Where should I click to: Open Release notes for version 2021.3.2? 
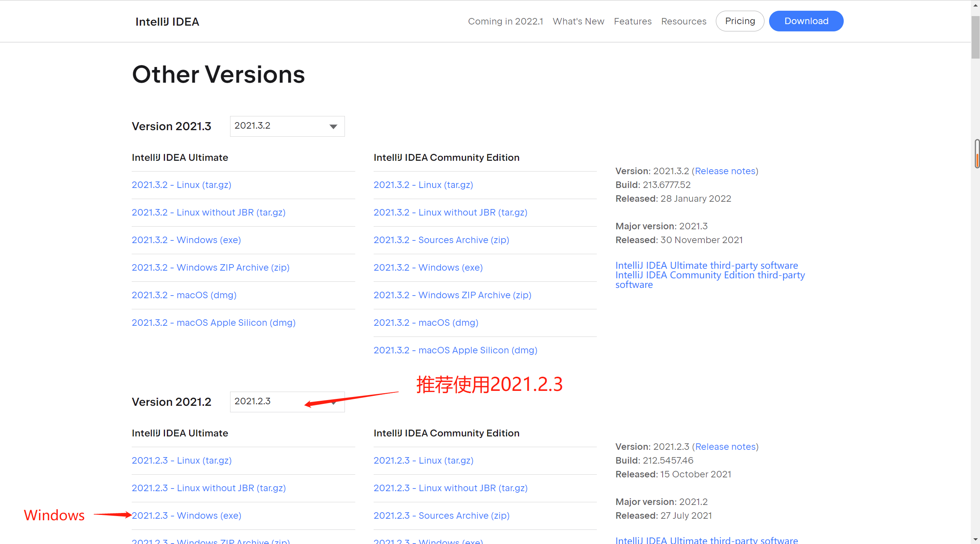tap(725, 171)
